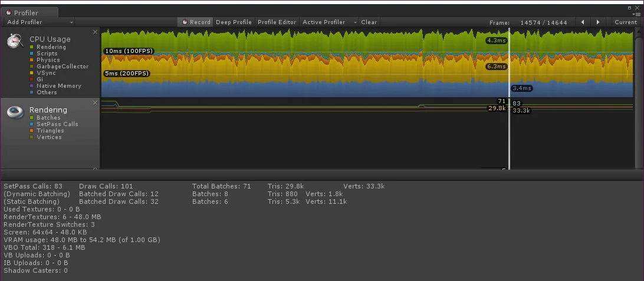
Task: Toggle Native Memory category in chart
Action: click(32, 86)
